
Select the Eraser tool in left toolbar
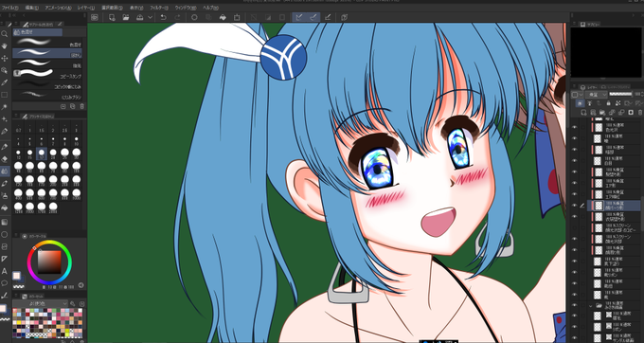pos(5,158)
